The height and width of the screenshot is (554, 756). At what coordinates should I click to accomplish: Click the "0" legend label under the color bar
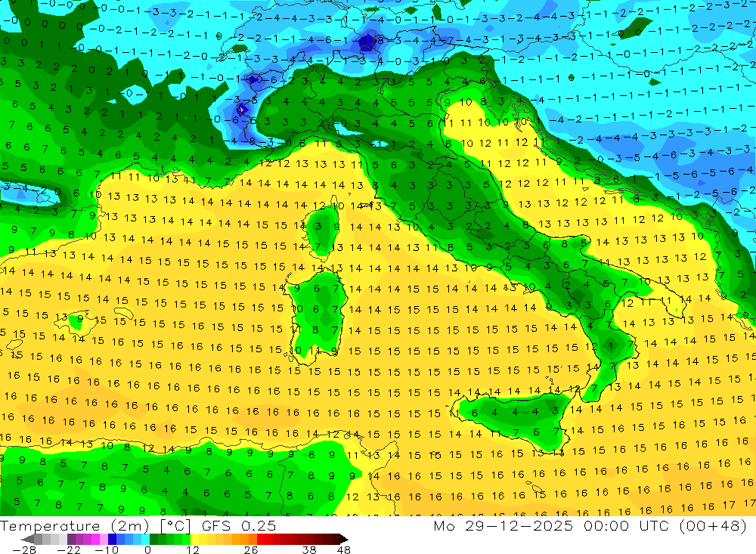point(147,549)
